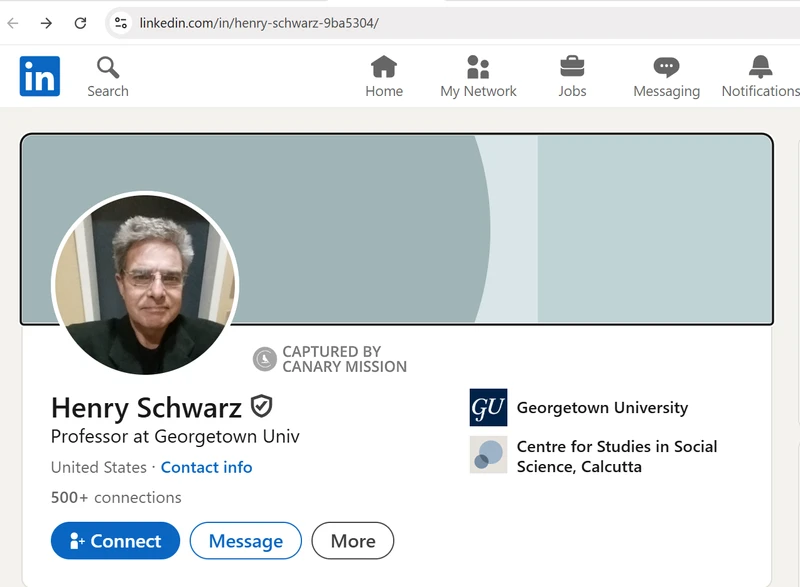Open the Jobs briefcase icon
The image size is (800, 587).
pos(572,67)
